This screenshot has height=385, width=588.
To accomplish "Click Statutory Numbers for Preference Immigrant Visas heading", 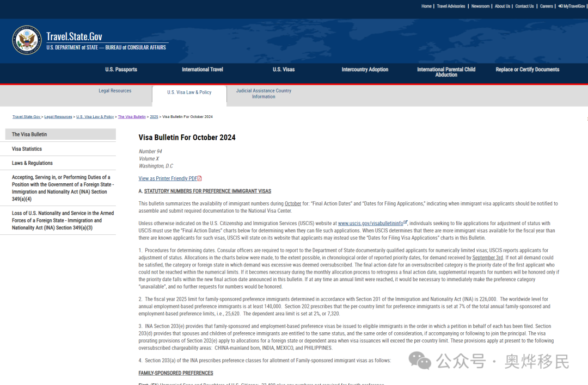I will (x=207, y=191).
